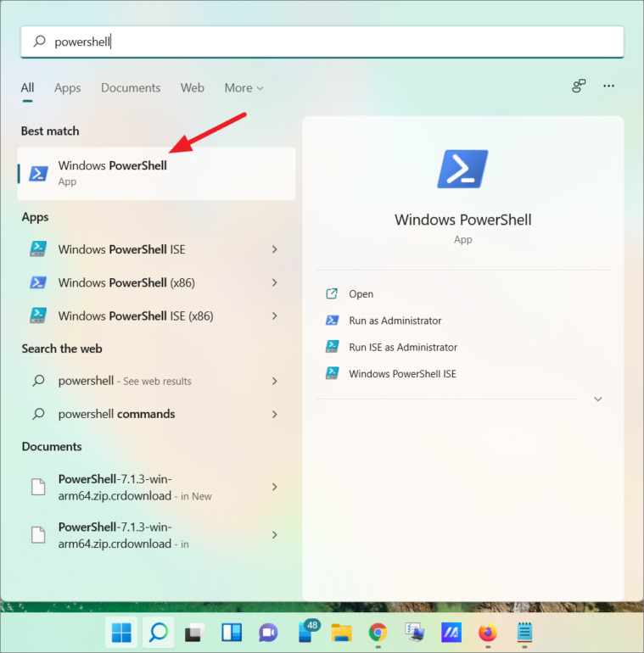Click the Windows PowerShell (x86) app icon
This screenshot has width=644, height=653.
(x=38, y=282)
